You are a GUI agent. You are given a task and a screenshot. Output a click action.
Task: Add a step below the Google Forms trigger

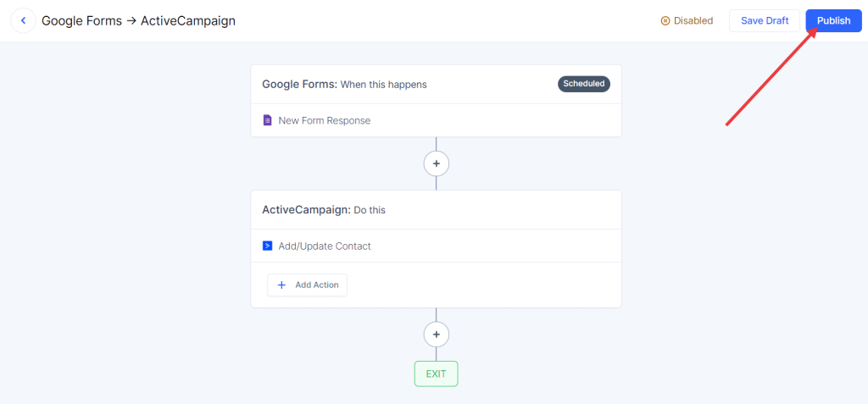(436, 163)
